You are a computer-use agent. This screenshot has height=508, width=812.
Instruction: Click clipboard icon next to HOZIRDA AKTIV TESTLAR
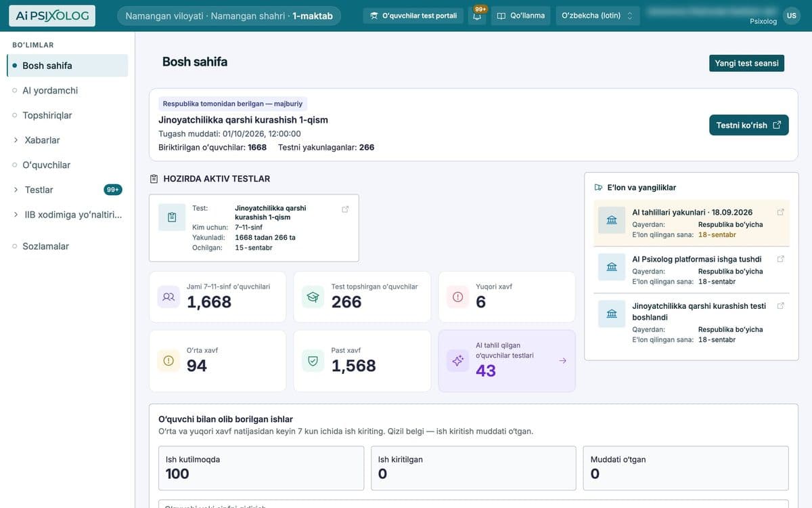pos(154,179)
